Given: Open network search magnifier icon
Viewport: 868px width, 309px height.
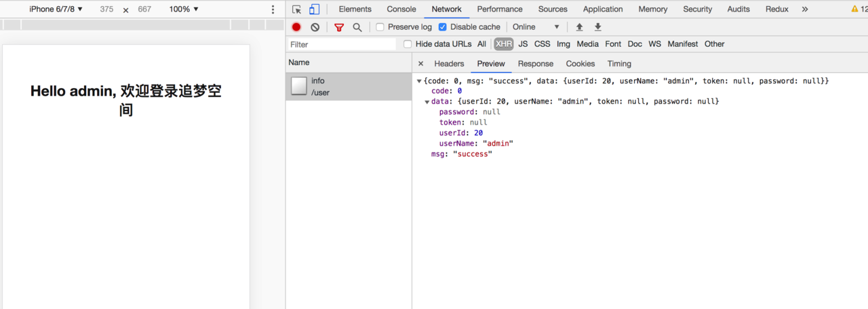Looking at the screenshot, I should (357, 27).
